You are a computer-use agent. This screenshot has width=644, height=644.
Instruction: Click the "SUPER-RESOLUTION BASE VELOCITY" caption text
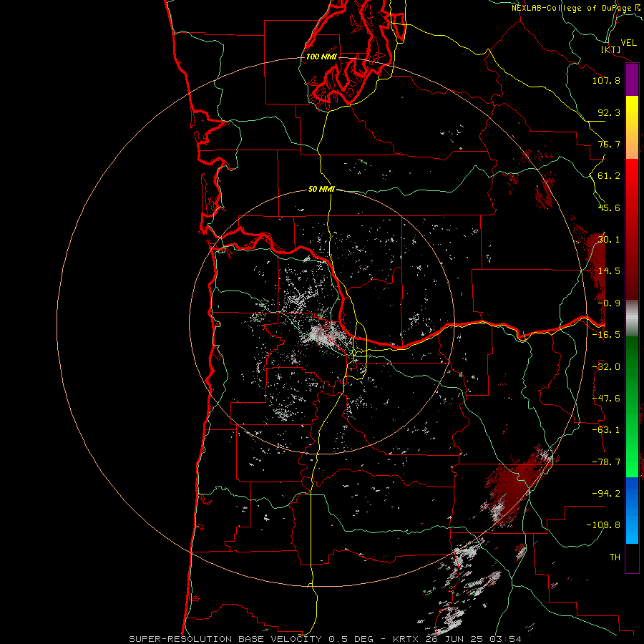tap(225, 639)
